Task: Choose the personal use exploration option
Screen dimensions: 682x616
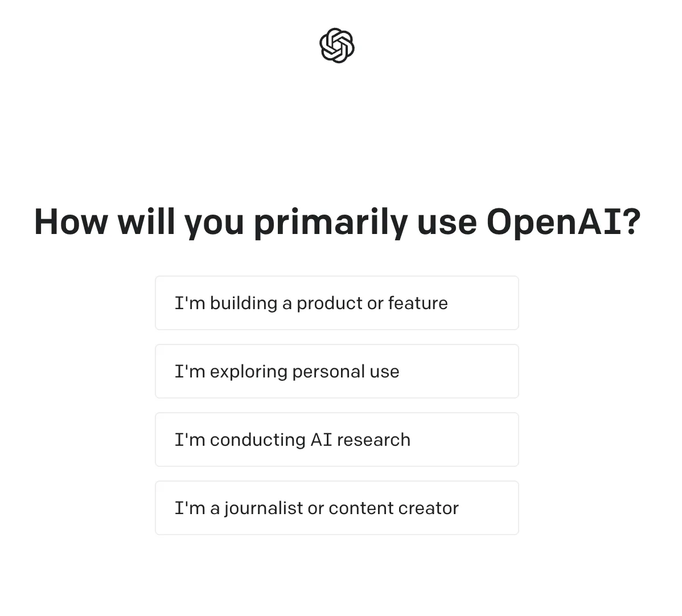Action: (x=337, y=371)
